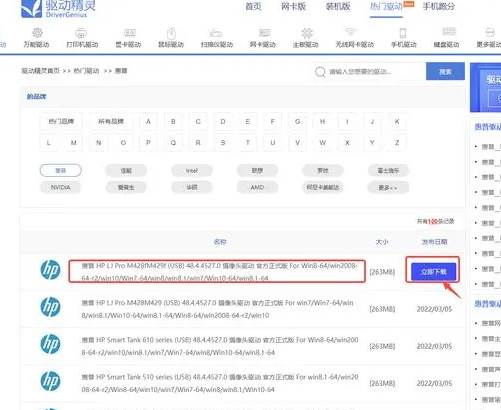Filter brands by letter W
The image size is (501, 410).
point(322,143)
